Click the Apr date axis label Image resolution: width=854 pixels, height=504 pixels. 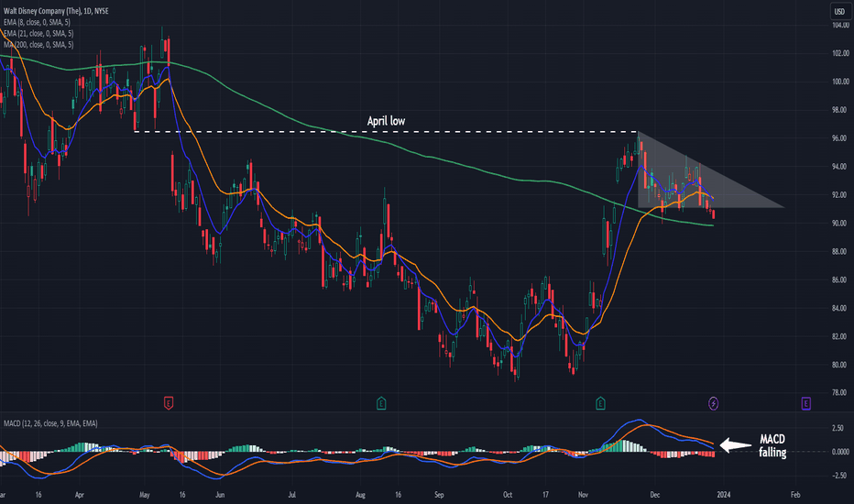coord(80,495)
